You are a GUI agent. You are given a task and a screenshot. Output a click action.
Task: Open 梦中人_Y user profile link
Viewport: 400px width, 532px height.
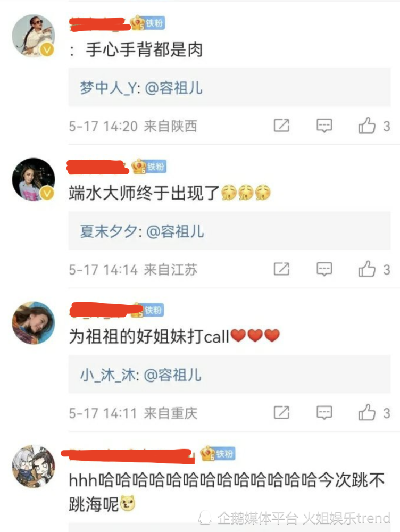(108, 88)
